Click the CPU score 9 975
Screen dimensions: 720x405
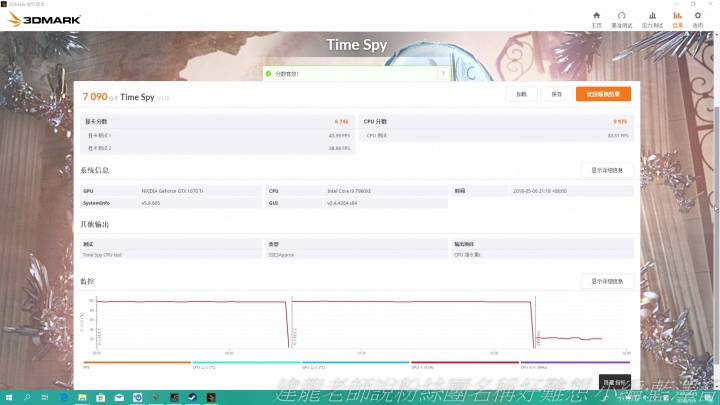(620, 122)
